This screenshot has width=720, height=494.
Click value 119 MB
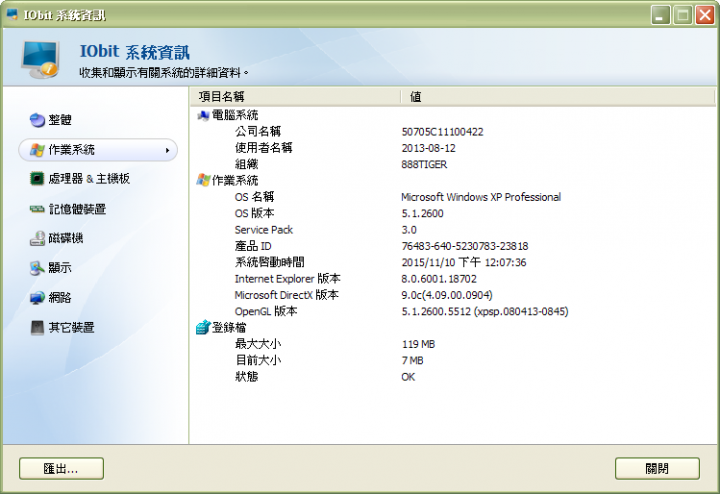pyautogui.click(x=418, y=344)
